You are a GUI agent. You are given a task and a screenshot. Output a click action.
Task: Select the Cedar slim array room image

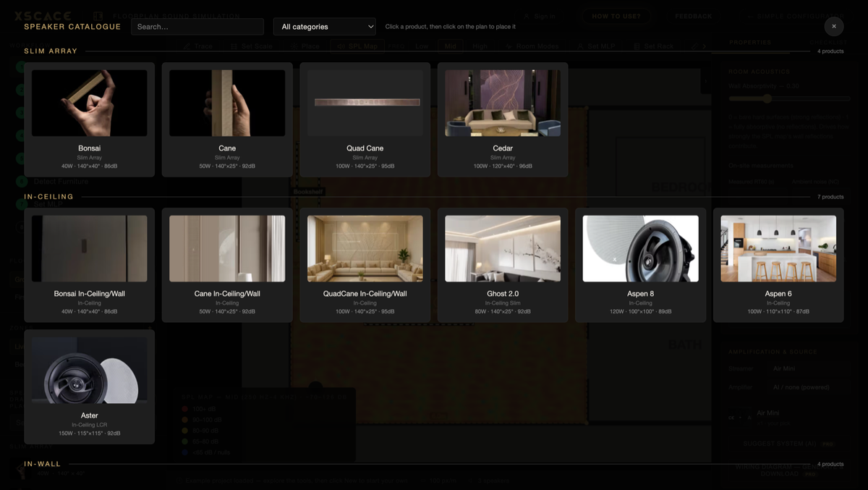(x=503, y=103)
